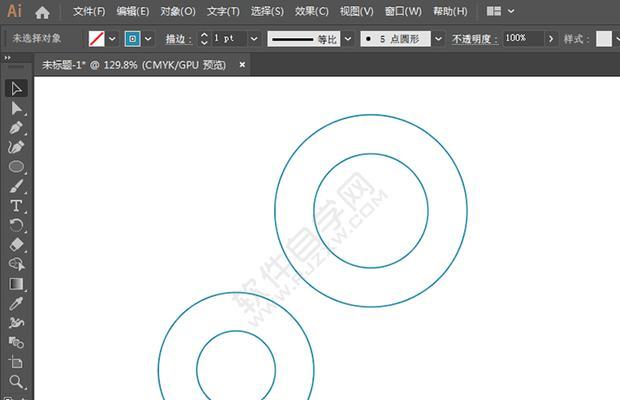The height and width of the screenshot is (400, 620).
Task: Expand the width profile dropdown arrow
Action: [348, 39]
